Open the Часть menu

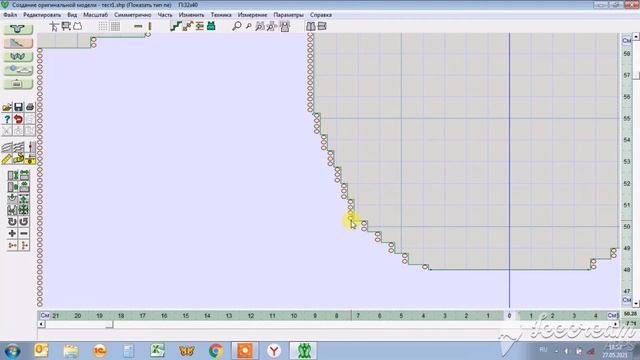click(x=165, y=15)
